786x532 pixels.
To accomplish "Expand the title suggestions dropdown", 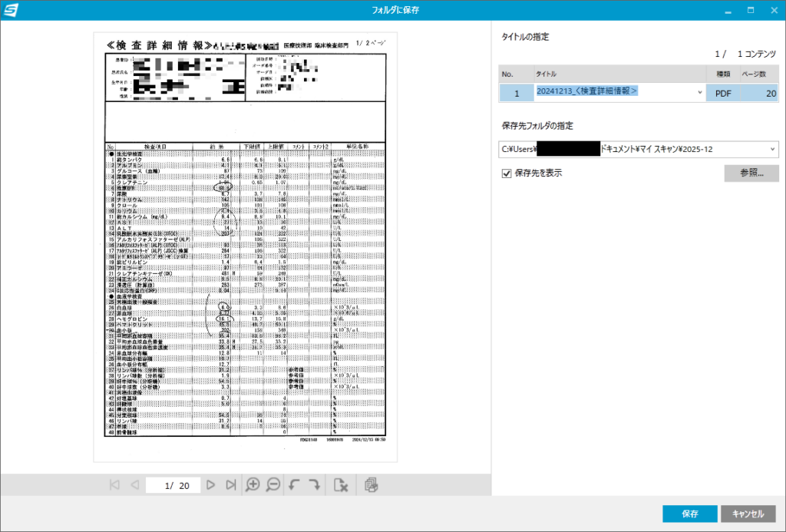I will (x=699, y=93).
